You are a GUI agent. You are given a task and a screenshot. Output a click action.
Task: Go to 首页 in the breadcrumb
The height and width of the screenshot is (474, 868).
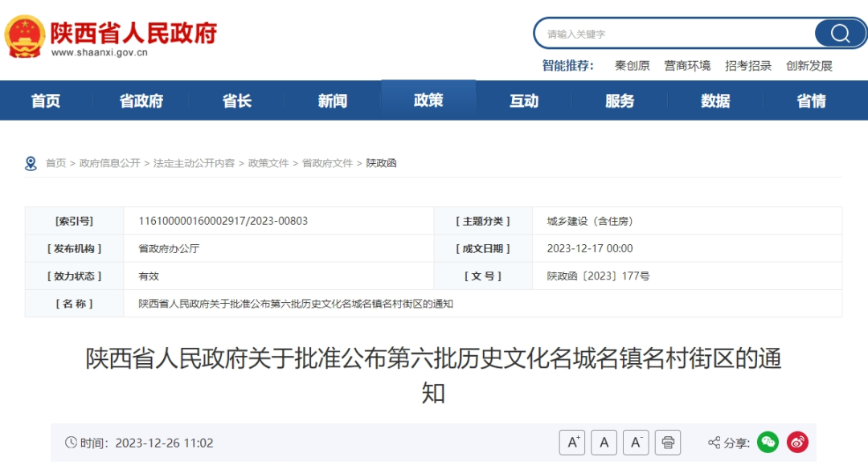(55, 163)
